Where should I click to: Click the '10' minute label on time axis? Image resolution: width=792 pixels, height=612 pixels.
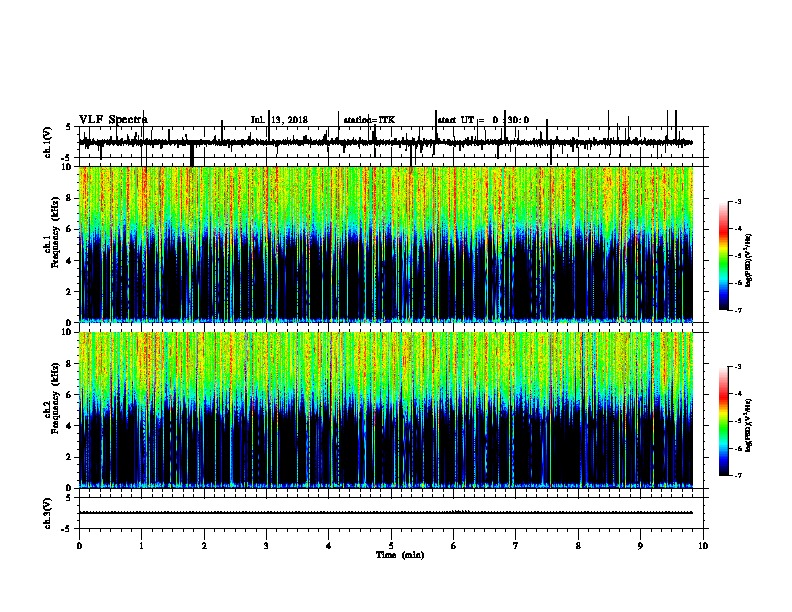[703, 546]
